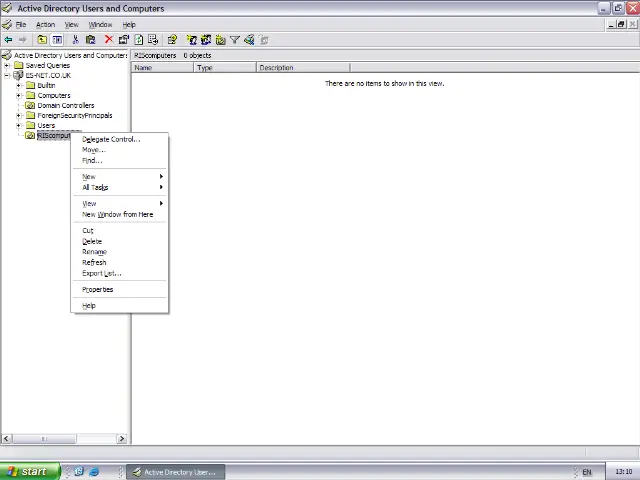Select Properties in the context menu
The image size is (640, 480).
(98, 290)
